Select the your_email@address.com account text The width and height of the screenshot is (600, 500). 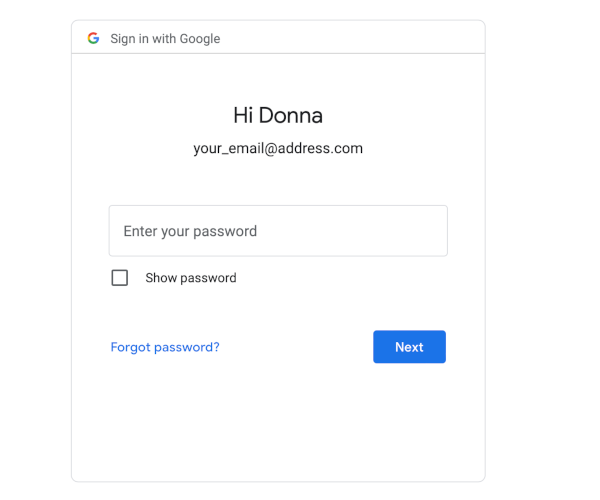[278, 148]
